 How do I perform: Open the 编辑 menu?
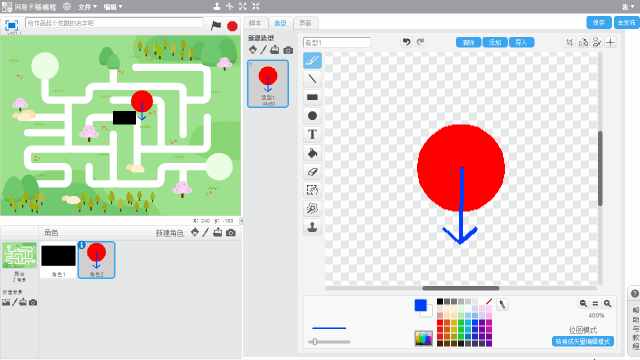point(113,7)
